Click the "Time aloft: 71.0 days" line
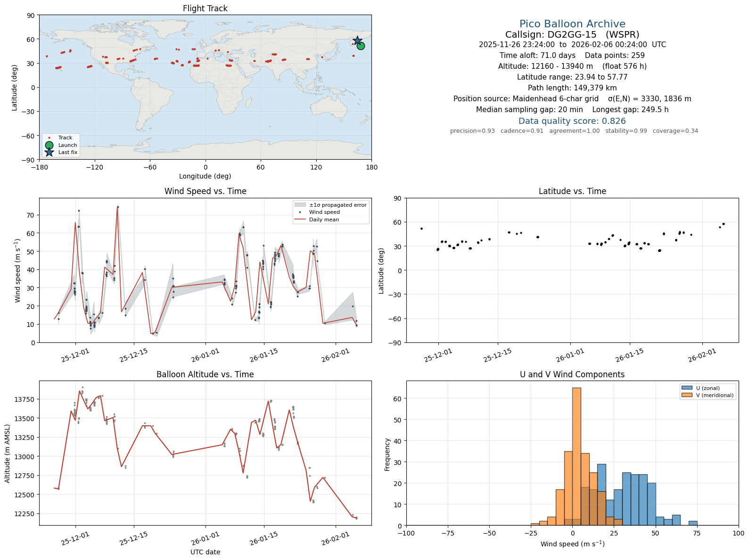Image resolution: width=749 pixels, height=560 pixels. point(572,56)
